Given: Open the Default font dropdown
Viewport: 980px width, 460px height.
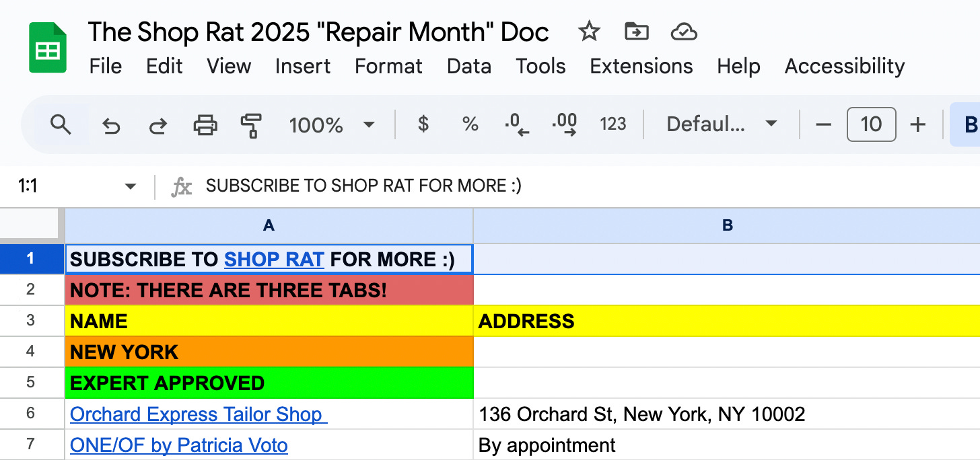Looking at the screenshot, I should tap(722, 124).
